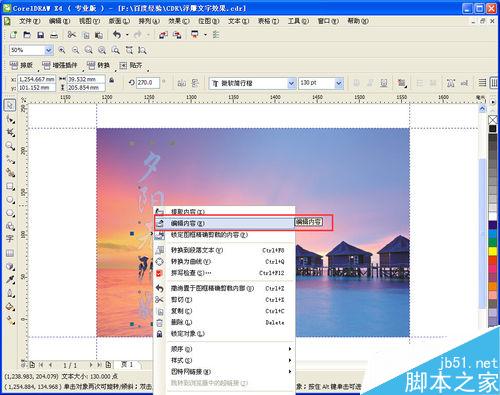The image size is (500, 395).
Task: Choose 锁定对象 from the context menu
Action: 224,333
